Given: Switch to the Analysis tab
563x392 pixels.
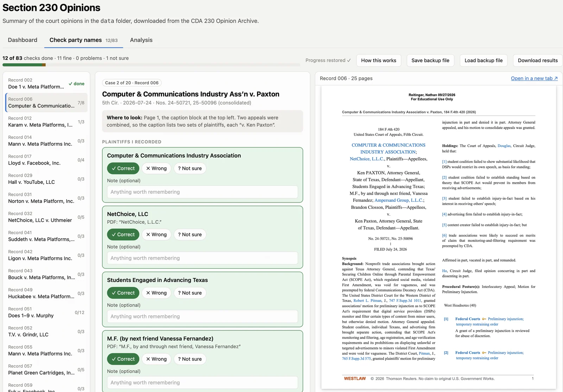Looking at the screenshot, I should [x=141, y=40].
